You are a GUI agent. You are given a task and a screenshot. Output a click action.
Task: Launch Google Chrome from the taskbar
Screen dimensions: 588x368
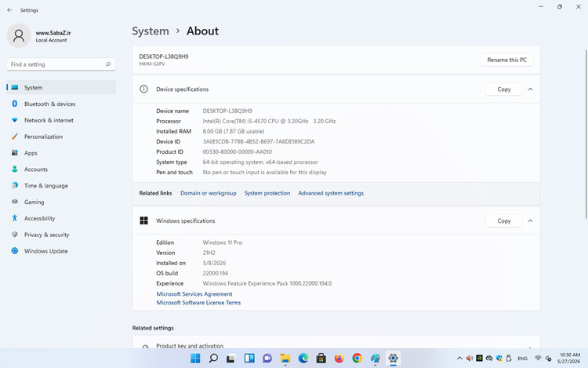pyautogui.click(x=357, y=359)
